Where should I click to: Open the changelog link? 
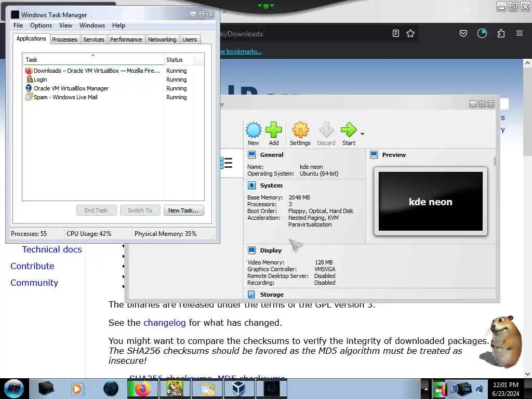coord(165,323)
